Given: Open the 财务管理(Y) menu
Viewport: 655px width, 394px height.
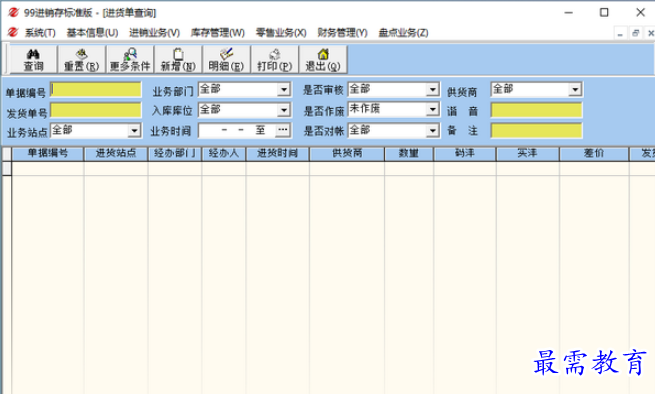Looking at the screenshot, I should click(342, 33).
